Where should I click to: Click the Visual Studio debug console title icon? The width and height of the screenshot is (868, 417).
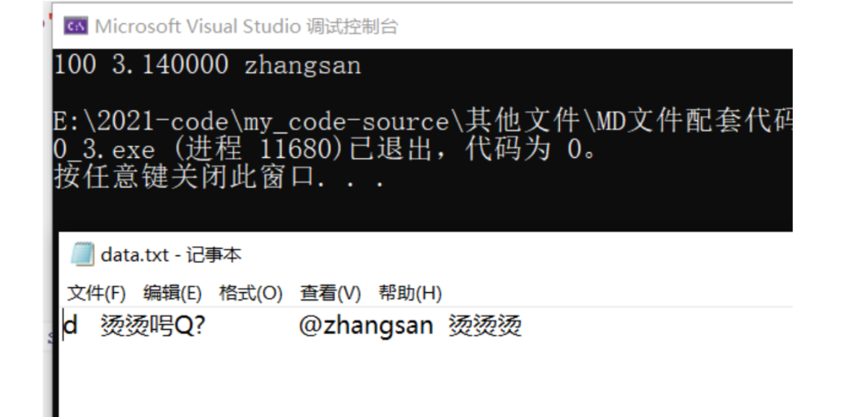tap(73, 28)
